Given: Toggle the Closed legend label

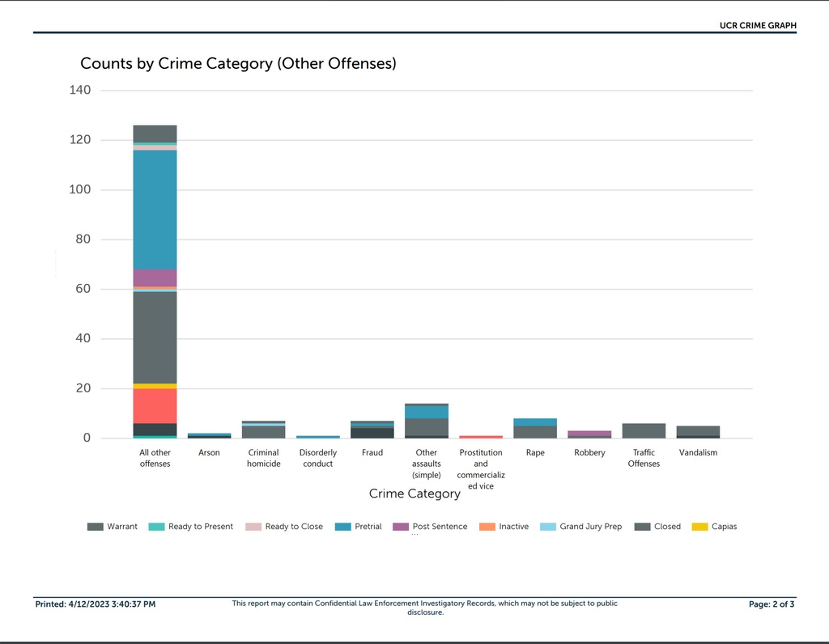Looking at the screenshot, I should pyautogui.click(x=667, y=527).
